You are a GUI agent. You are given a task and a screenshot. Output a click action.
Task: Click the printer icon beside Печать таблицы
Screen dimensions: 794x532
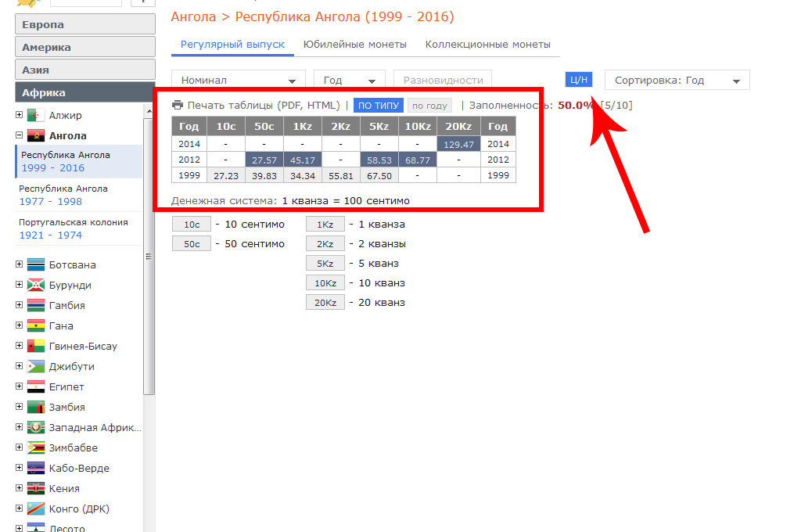[178, 105]
